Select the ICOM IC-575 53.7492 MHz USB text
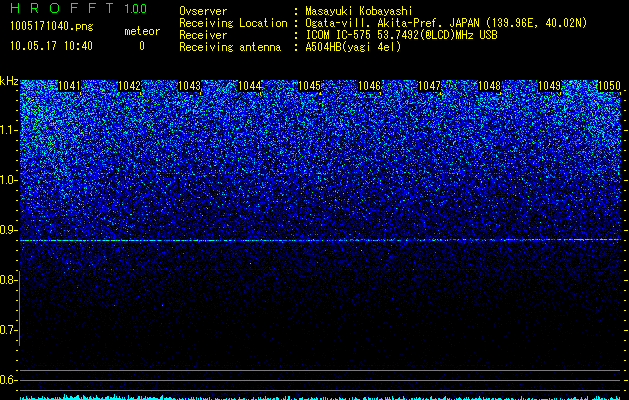 coord(401,35)
